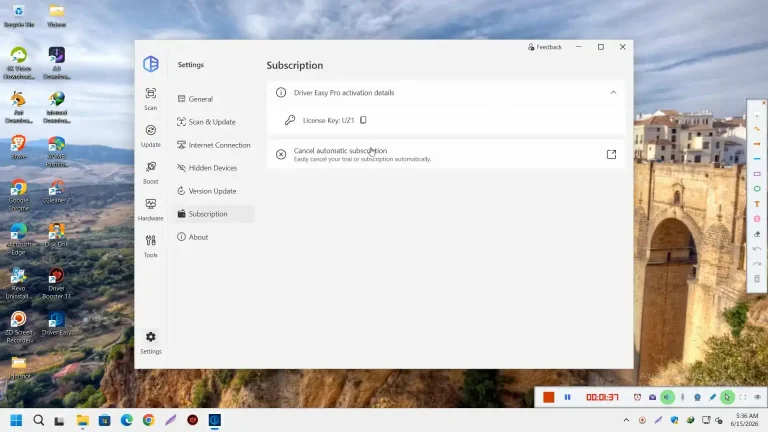Select the green ellipse annotation tool
Image resolution: width=768 pixels, height=432 pixels.
coord(757,189)
